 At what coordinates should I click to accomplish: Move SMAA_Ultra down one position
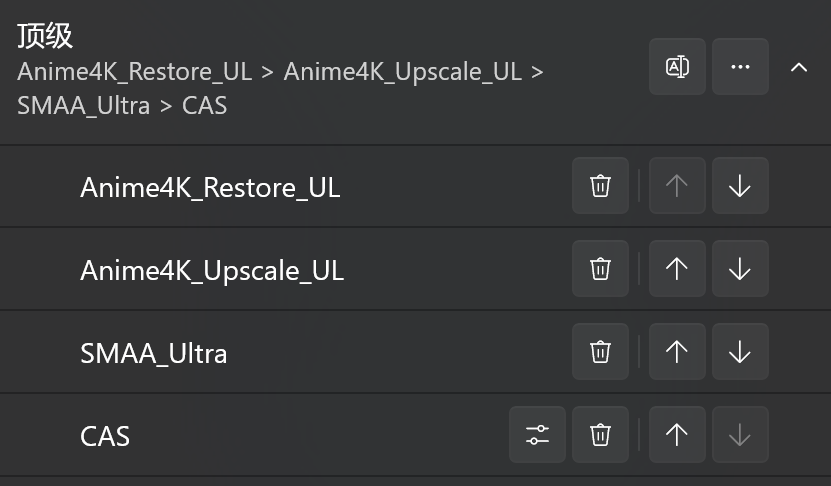pos(740,352)
